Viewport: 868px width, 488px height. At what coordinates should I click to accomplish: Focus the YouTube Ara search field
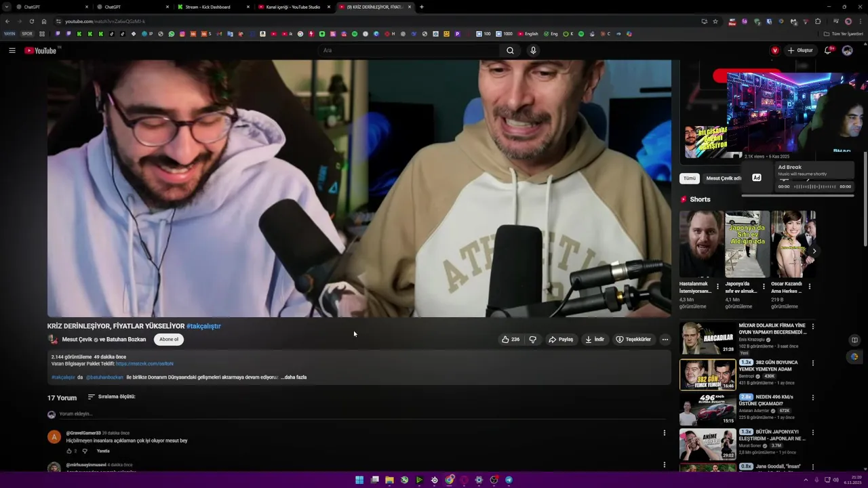[410, 50]
